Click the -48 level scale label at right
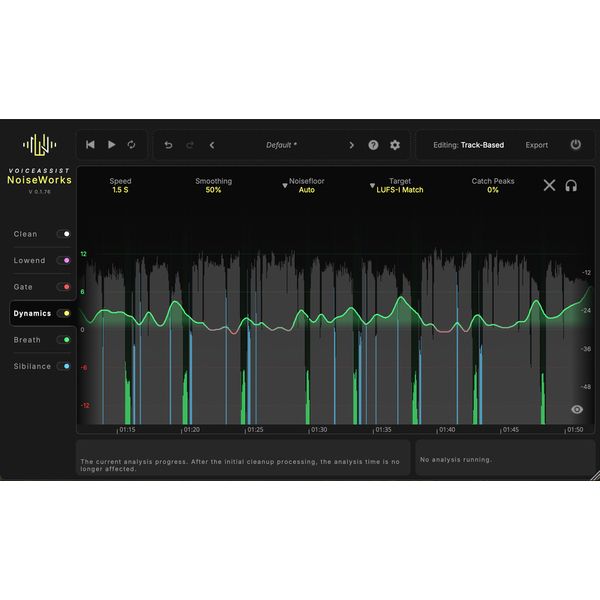The height and width of the screenshot is (600, 600). pos(586,387)
